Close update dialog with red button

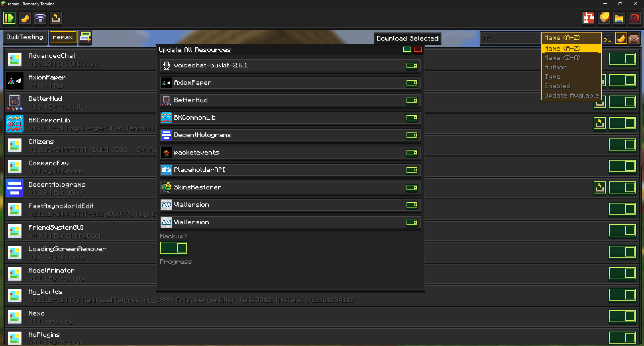418,50
